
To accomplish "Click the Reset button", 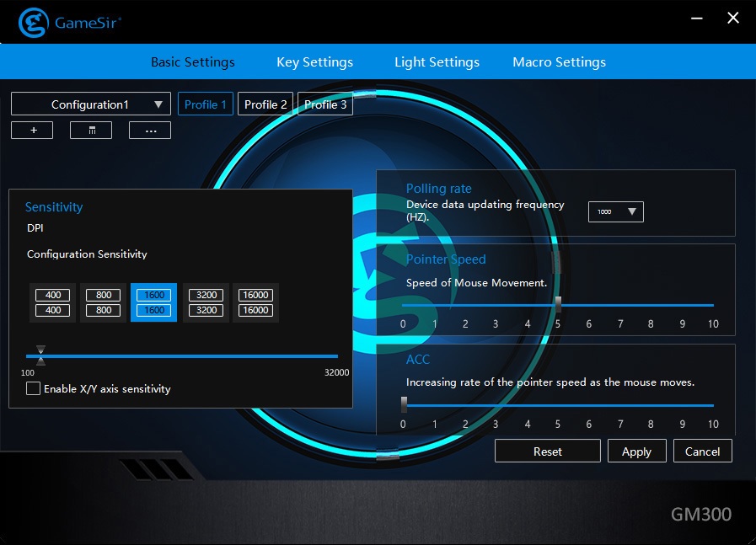I will [547, 451].
